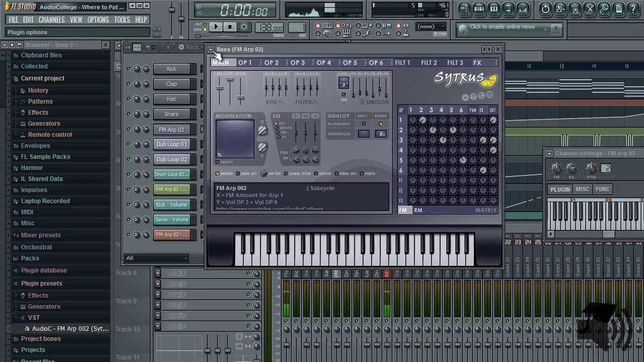Click the undo history icon in toolbar
The height and width of the screenshot is (362, 644).
tap(545, 9)
